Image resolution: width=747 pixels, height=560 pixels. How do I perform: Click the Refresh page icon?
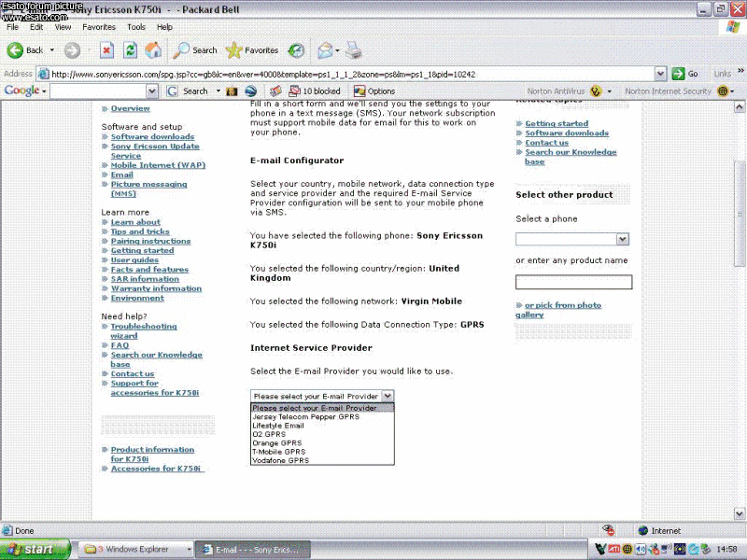131,50
